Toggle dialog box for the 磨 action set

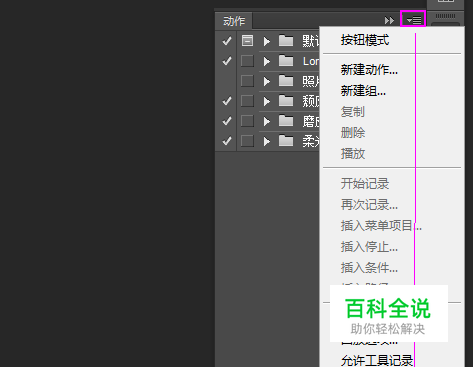pos(247,121)
